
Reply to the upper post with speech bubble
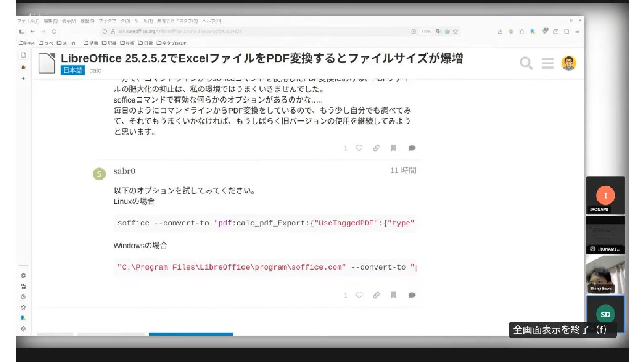[x=412, y=148]
